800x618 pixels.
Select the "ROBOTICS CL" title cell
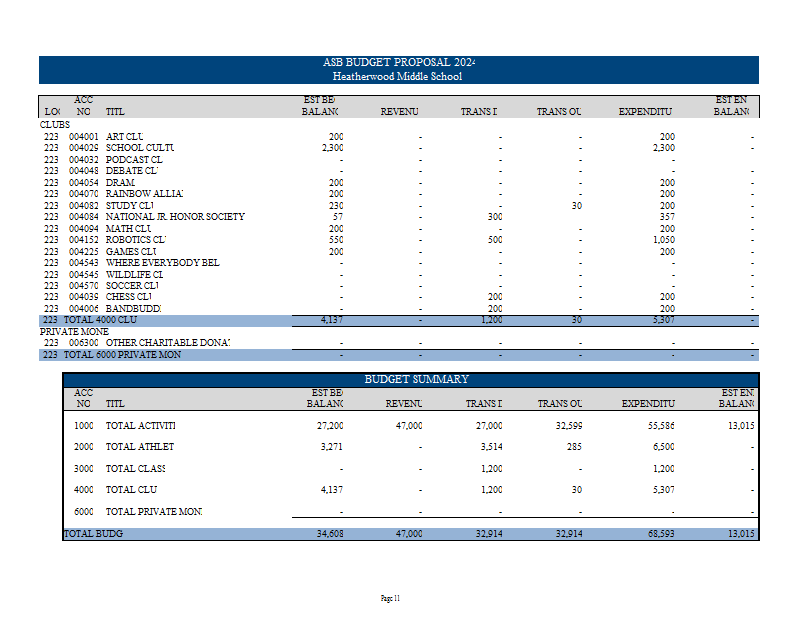point(136,239)
